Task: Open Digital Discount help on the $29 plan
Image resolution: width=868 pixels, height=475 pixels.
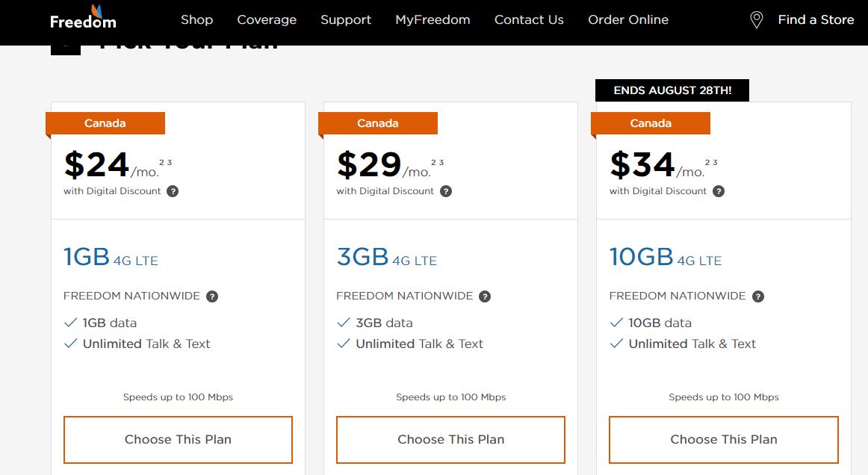Action: click(446, 190)
